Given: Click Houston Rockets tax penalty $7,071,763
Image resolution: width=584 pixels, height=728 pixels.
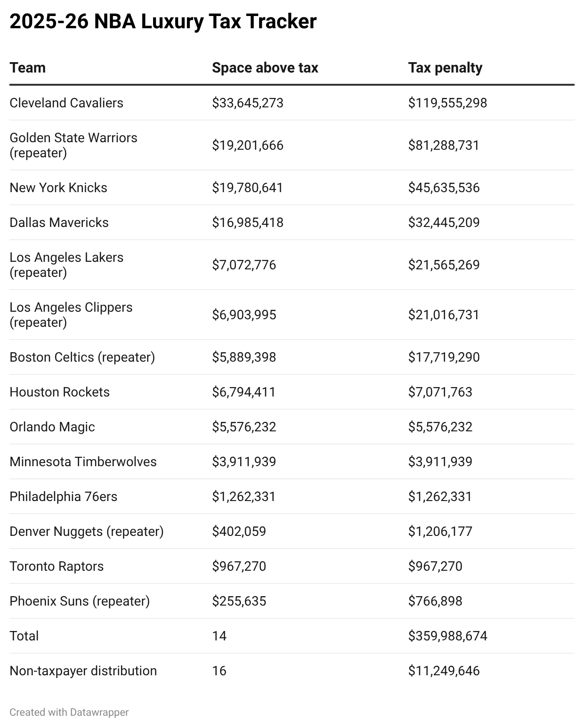Looking at the screenshot, I should (x=440, y=392).
